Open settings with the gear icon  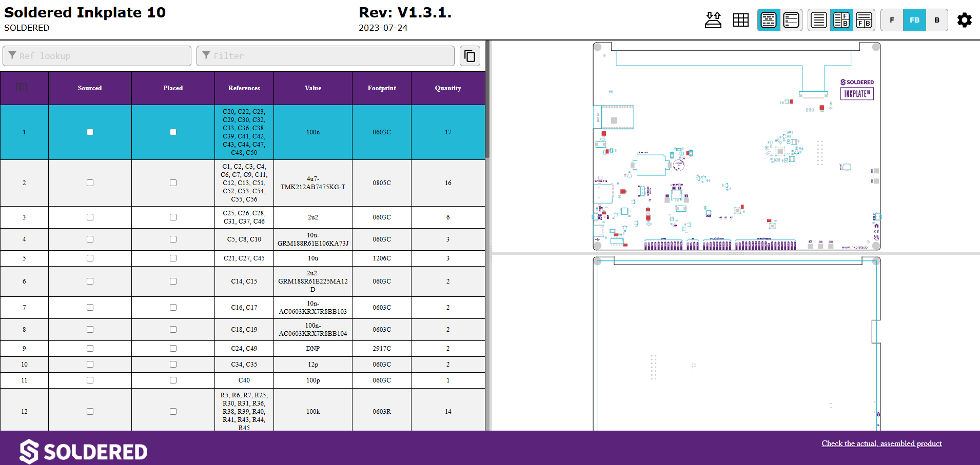(964, 21)
